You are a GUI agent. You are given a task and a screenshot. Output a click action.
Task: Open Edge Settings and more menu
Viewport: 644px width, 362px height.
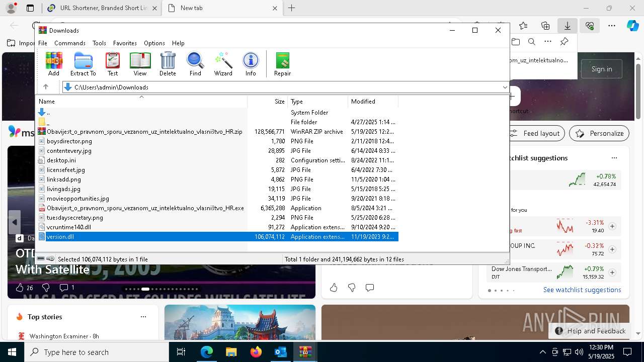coord(612,26)
